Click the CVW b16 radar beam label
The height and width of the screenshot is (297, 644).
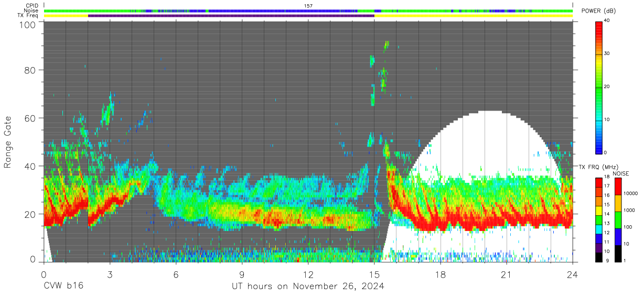point(63,287)
